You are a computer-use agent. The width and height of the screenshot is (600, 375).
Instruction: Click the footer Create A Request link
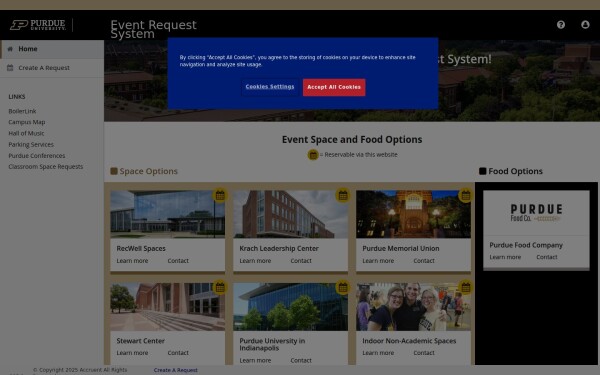click(x=176, y=370)
